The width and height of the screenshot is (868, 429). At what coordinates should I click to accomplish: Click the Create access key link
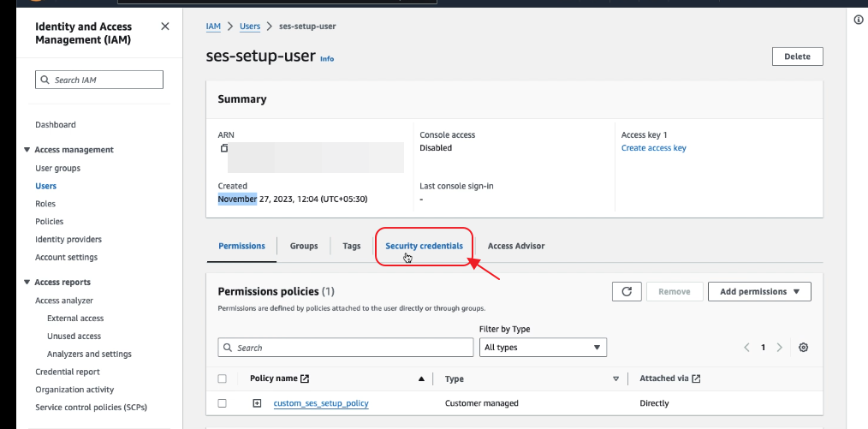point(653,148)
